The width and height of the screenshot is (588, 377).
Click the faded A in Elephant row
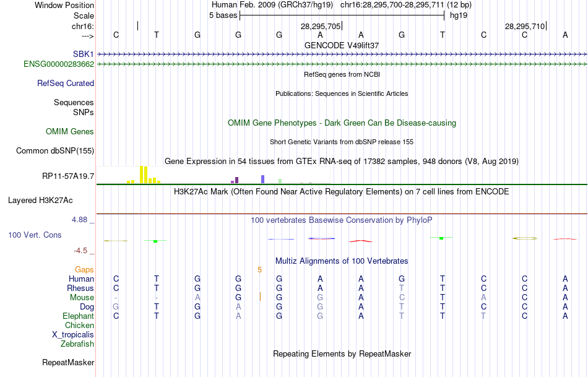pos(238,316)
